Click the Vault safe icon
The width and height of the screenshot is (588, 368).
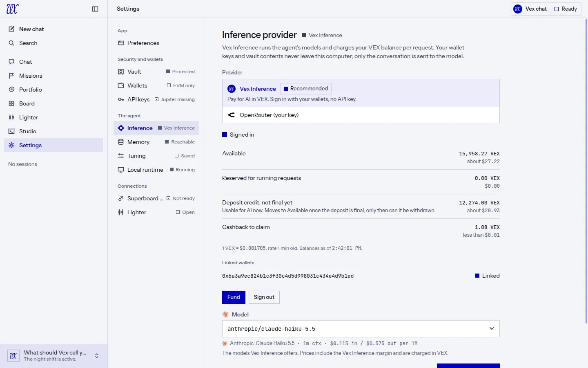pos(121,72)
